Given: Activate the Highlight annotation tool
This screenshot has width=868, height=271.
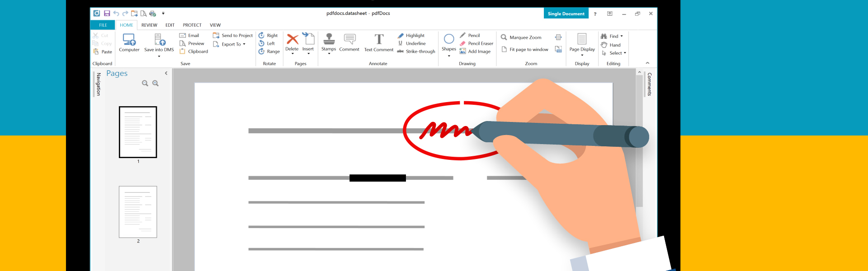Looking at the screenshot, I should 415,36.
